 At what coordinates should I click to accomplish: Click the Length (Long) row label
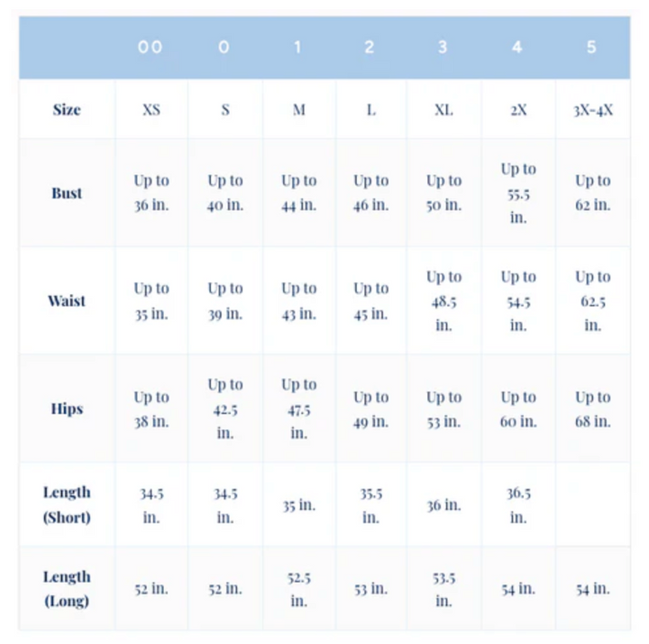point(67,588)
